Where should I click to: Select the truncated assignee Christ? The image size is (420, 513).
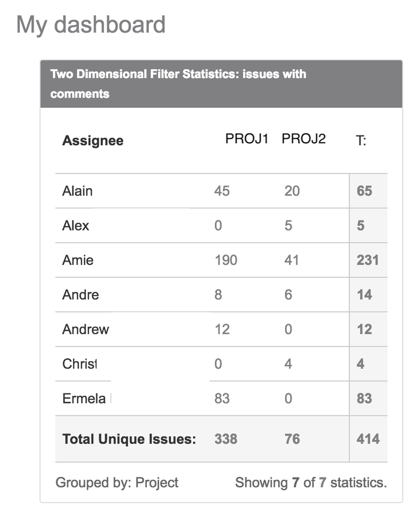[80, 364]
